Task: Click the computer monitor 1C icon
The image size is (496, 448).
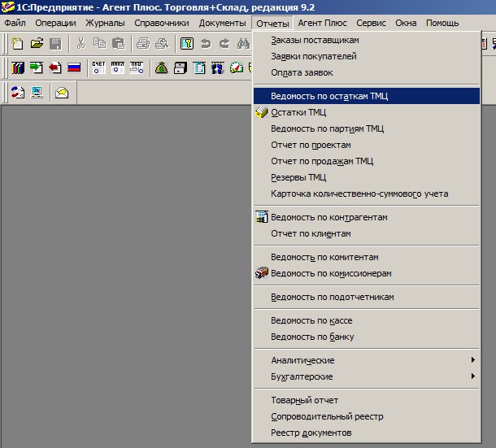Action: [37, 93]
